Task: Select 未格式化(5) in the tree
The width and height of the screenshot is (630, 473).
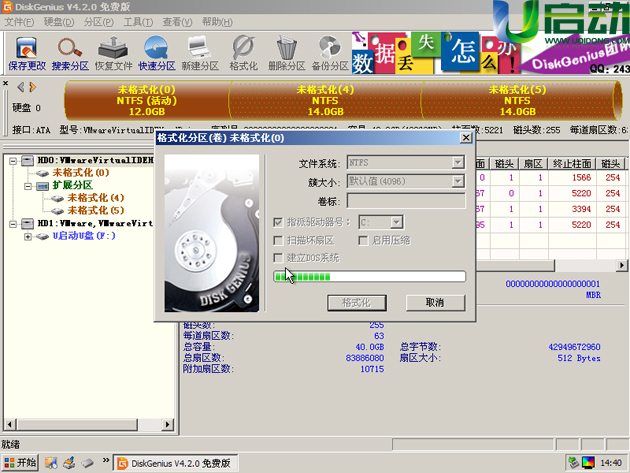Action: 95,211
